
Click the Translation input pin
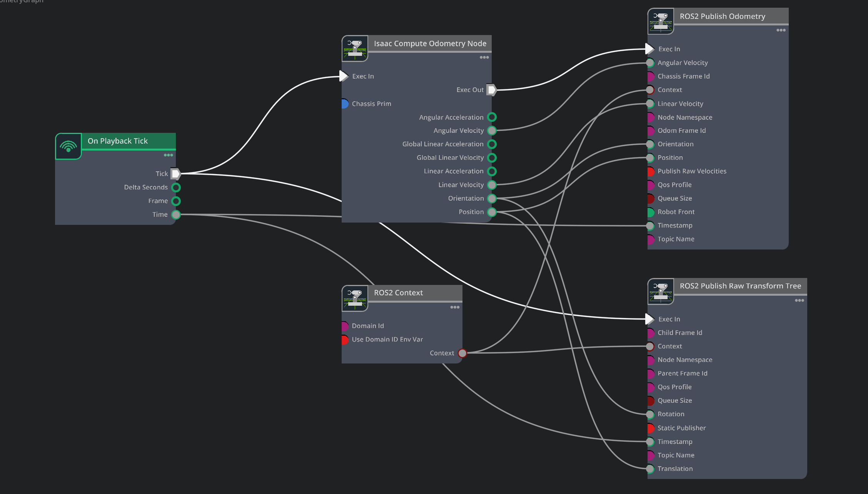pyautogui.click(x=650, y=469)
